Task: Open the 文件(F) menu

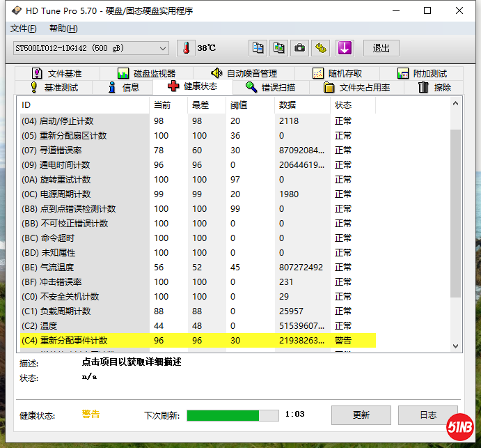Action: [24, 29]
